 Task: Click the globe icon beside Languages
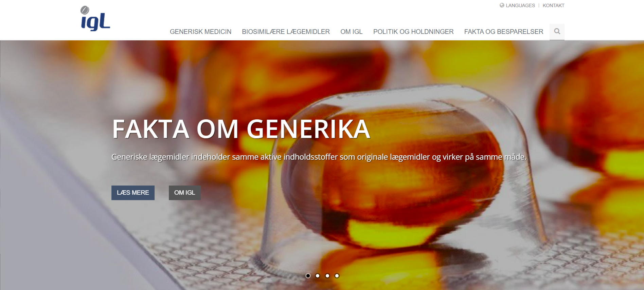[502, 5]
